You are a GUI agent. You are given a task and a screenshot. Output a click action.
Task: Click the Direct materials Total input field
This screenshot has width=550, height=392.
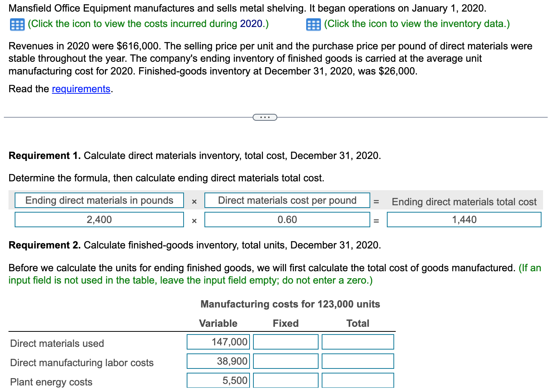click(358, 342)
